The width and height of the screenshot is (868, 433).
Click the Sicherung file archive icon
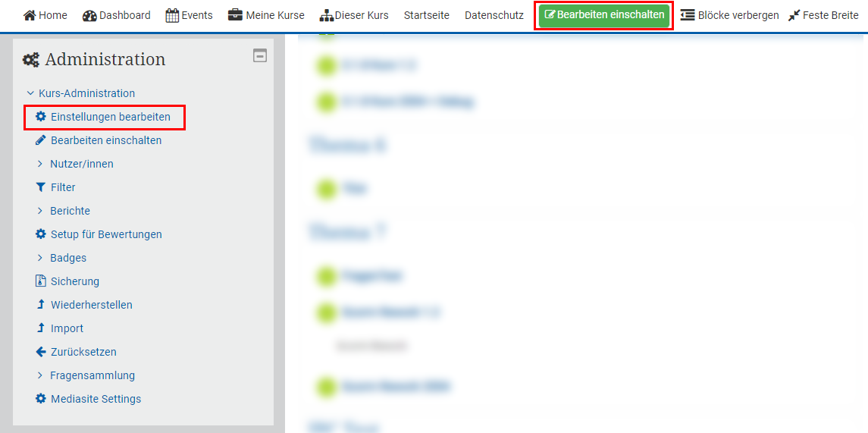(x=41, y=281)
